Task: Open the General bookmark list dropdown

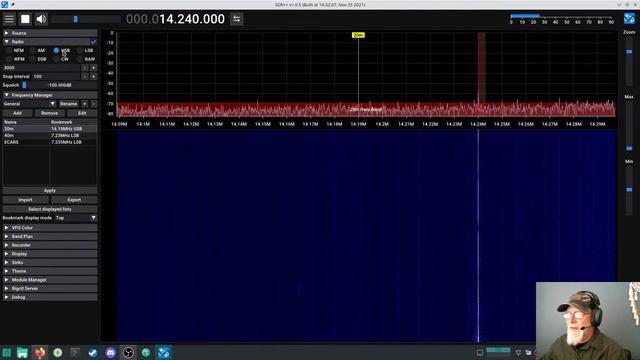Action: (x=29, y=104)
